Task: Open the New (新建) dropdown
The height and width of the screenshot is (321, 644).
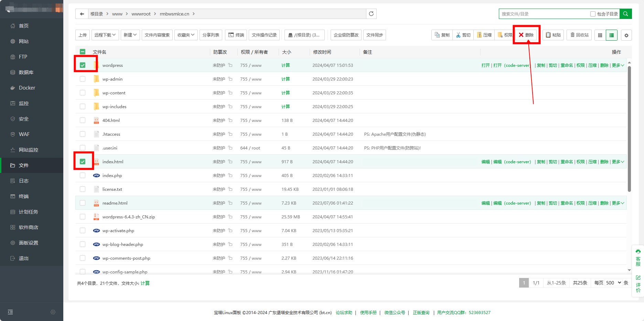Action: pyautogui.click(x=130, y=35)
